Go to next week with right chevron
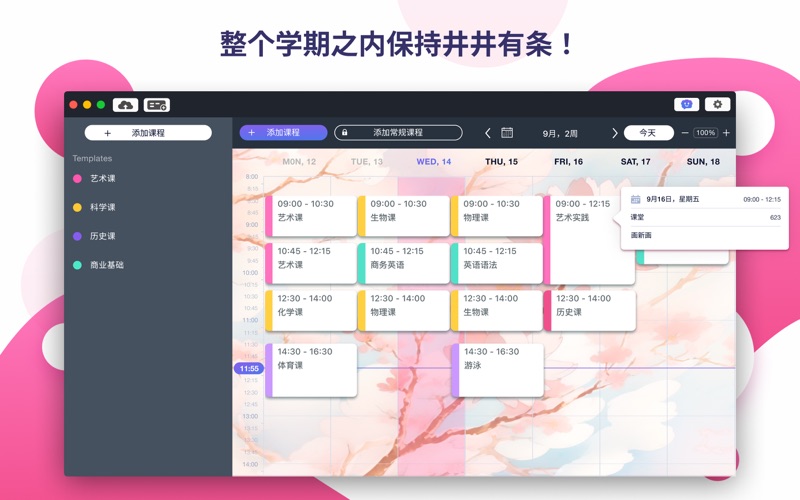The height and width of the screenshot is (500, 800). click(614, 133)
